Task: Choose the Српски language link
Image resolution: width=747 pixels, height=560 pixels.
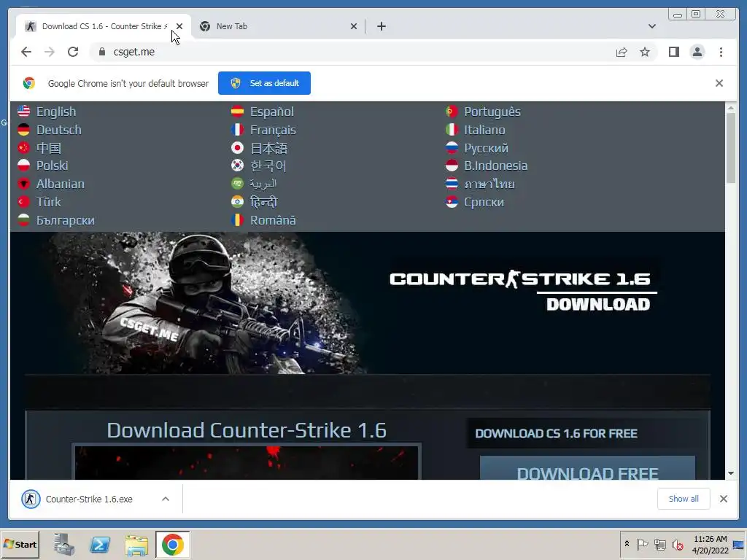Action: pyautogui.click(x=484, y=202)
